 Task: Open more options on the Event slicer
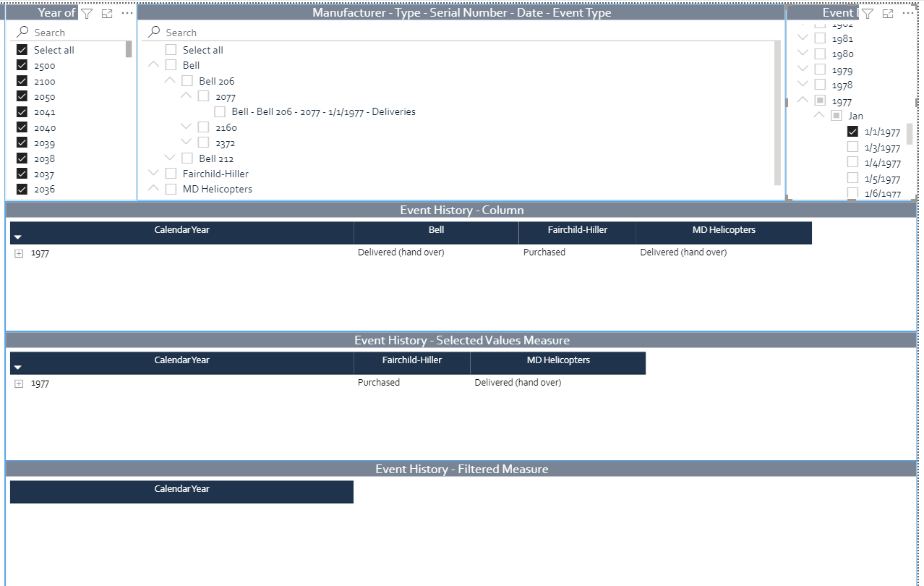[x=908, y=13]
